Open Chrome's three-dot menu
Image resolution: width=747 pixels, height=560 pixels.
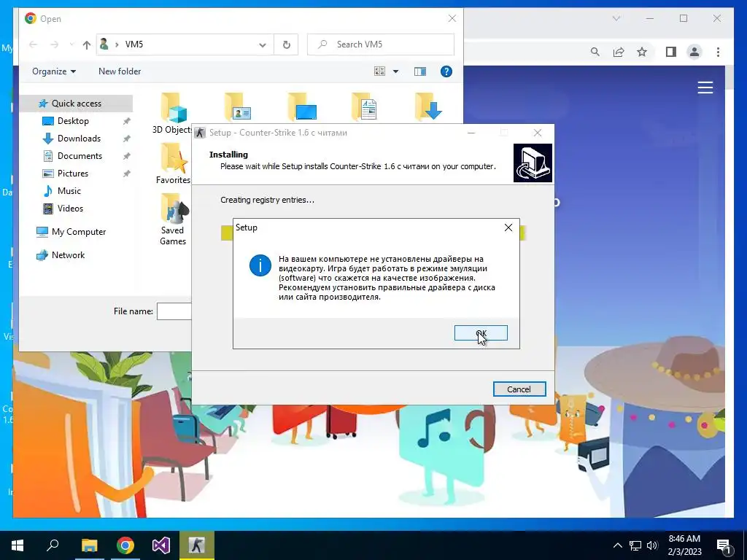[718, 52]
